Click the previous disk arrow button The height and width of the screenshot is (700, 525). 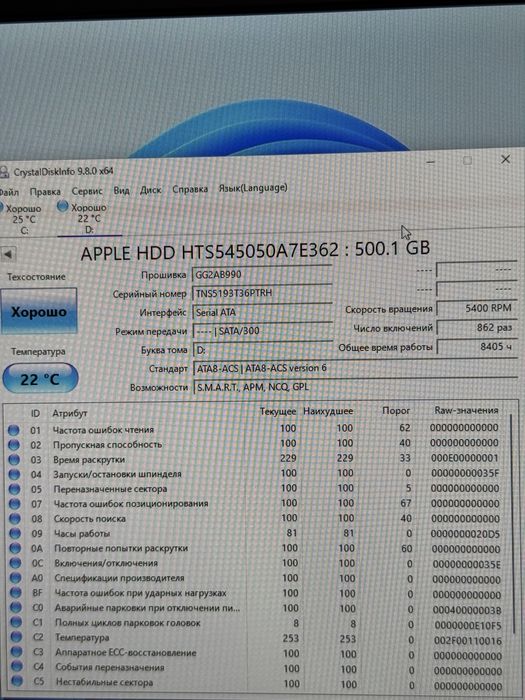[x=8, y=255]
